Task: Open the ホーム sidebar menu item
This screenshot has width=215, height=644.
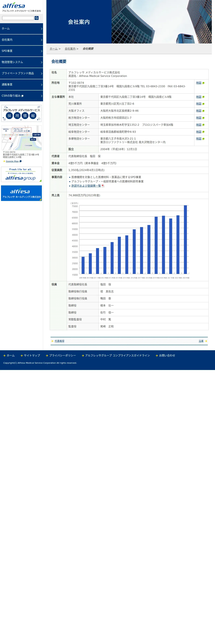Action: point(22,29)
